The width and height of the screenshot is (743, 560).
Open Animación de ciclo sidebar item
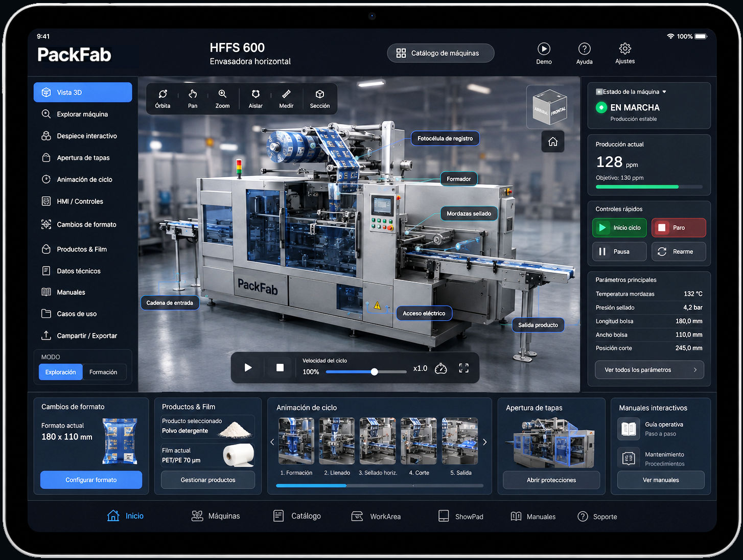[83, 179]
